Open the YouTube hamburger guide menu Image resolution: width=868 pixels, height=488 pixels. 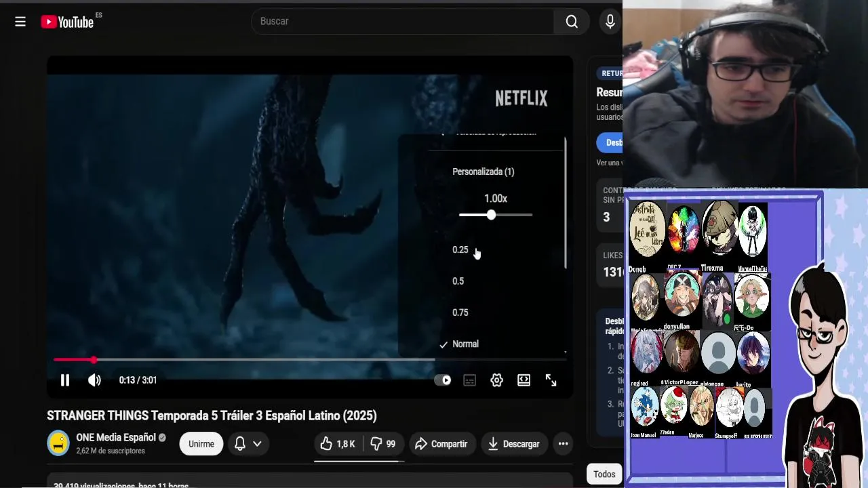coord(20,22)
